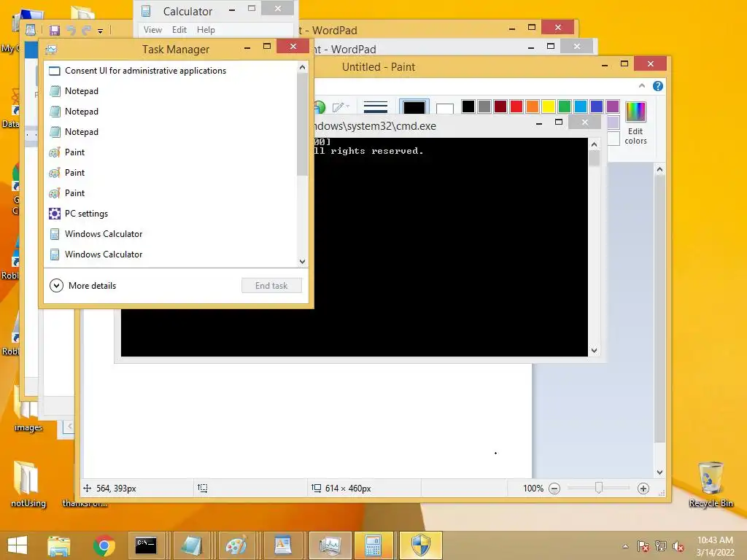Click the Action Center flag tray icon
The height and width of the screenshot is (560, 747).
click(643, 546)
